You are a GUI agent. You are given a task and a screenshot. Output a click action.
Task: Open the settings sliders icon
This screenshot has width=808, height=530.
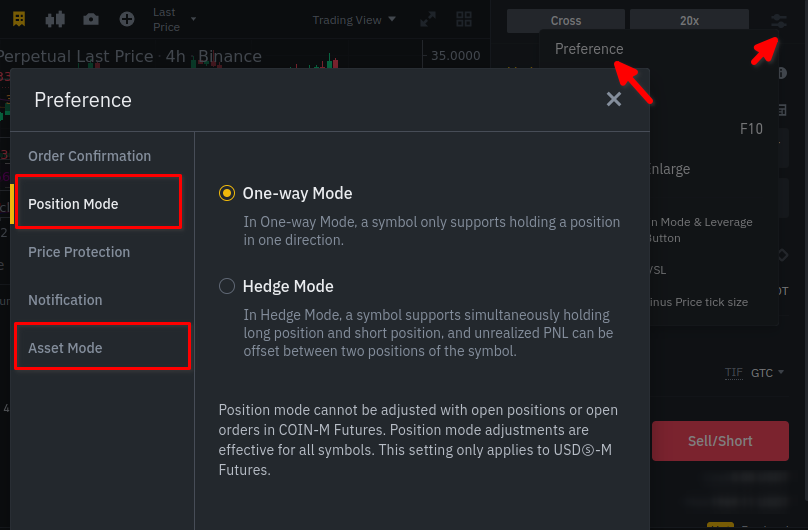[779, 20]
